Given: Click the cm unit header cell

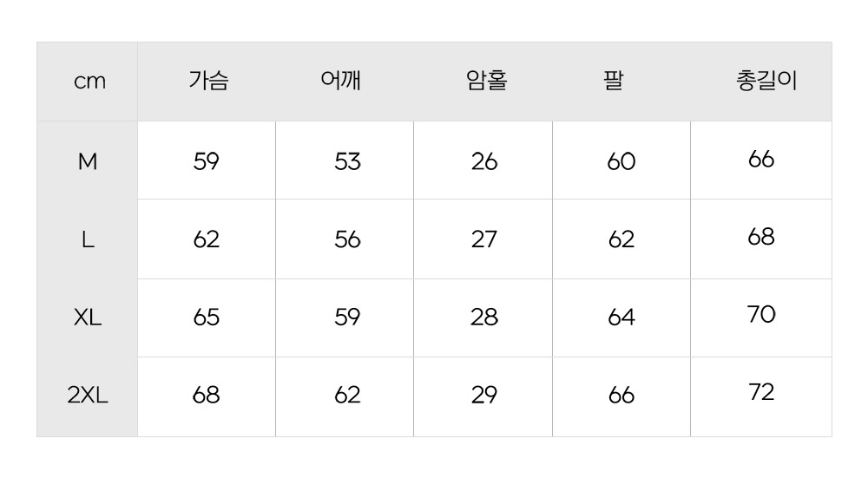Looking at the screenshot, I should 89,82.
